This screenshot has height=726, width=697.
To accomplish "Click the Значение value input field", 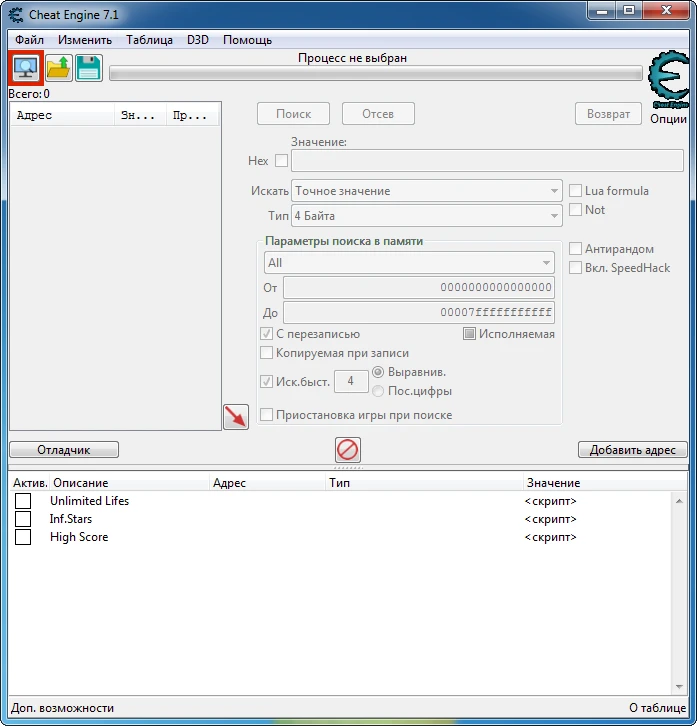I will pos(487,161).
